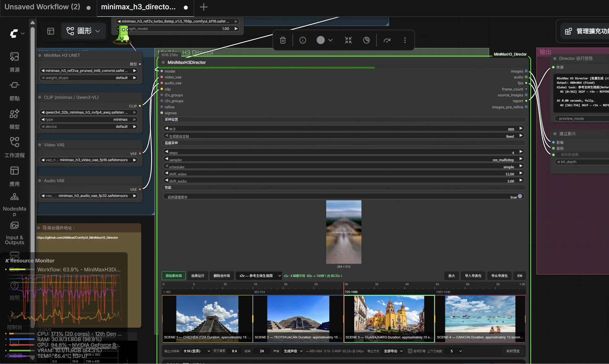This screenshot has width=609, height=364.
Task: Add a new workflow tab with plus
Action: tap(204, 7)
